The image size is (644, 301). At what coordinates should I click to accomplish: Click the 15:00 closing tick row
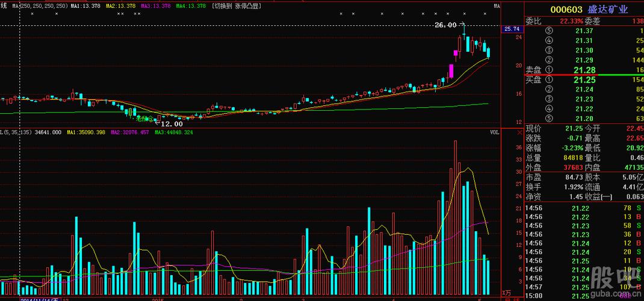pos(584,296)
